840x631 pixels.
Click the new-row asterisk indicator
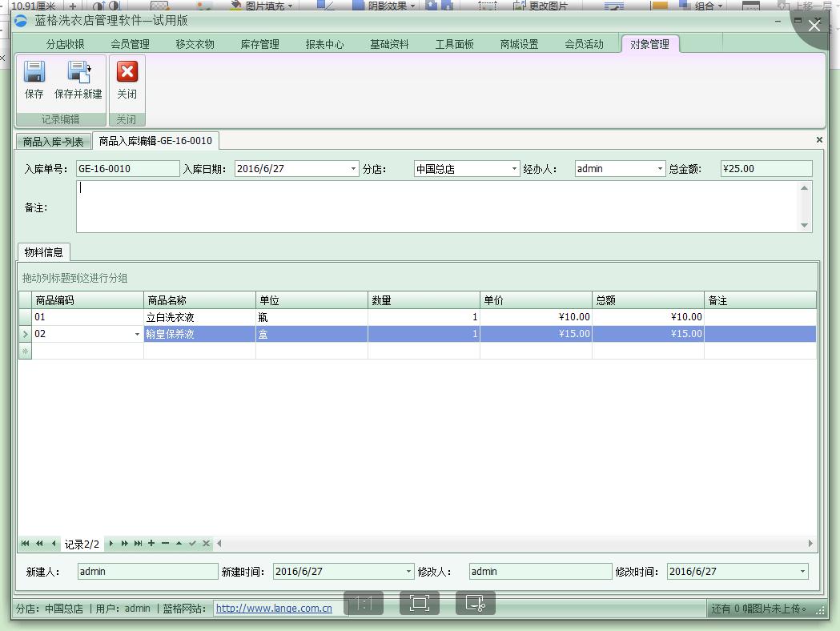pyautogui.click(x=25, y=351)
